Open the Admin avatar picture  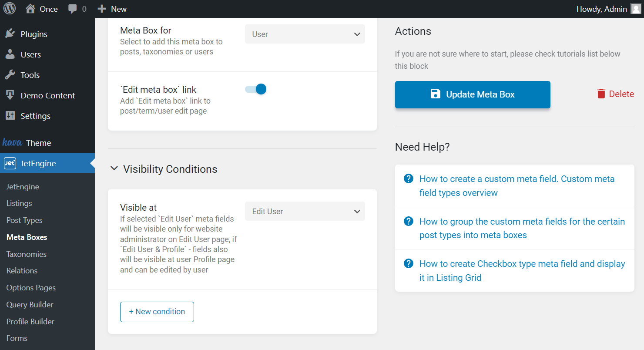[x=636, y=9]
